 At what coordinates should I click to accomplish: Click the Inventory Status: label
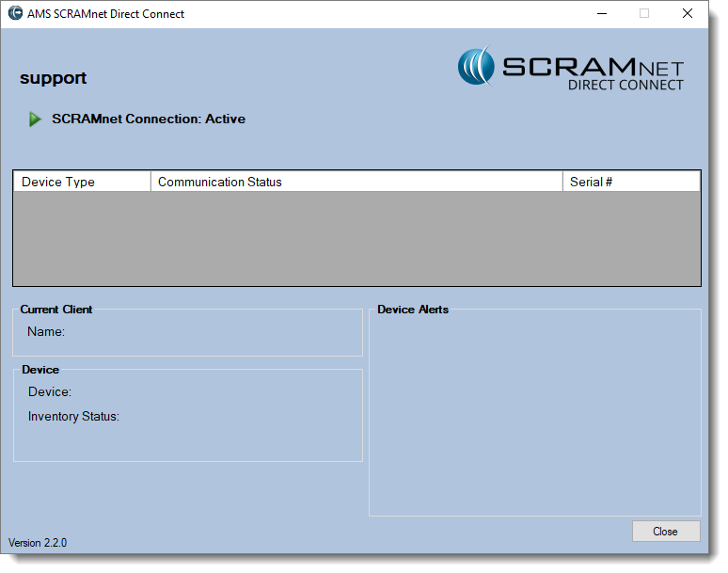pos(73,417)
